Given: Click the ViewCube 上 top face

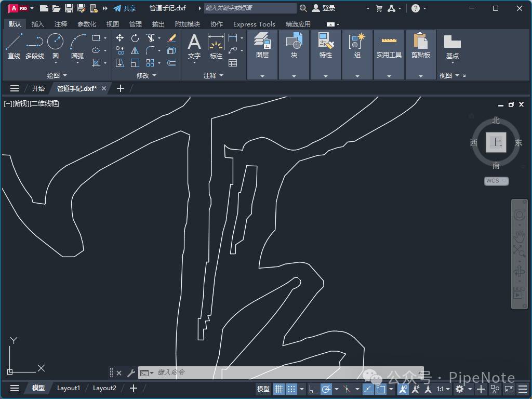Looking at the screenshot, I should pos(496,142).
